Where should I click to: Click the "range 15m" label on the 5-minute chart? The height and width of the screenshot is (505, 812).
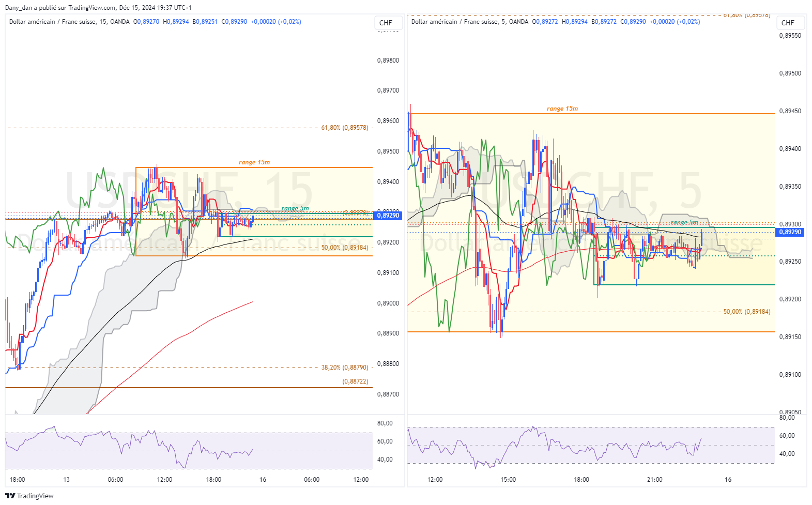coord(562,109)
